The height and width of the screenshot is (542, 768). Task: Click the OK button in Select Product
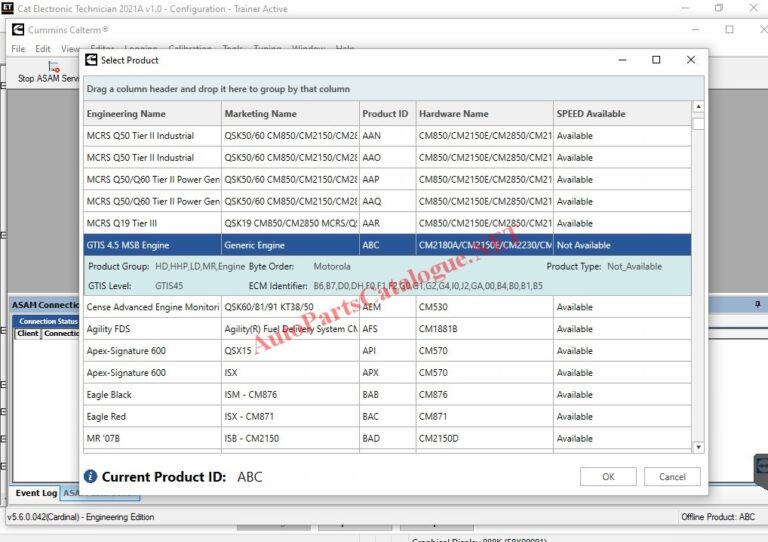(608, 476)
